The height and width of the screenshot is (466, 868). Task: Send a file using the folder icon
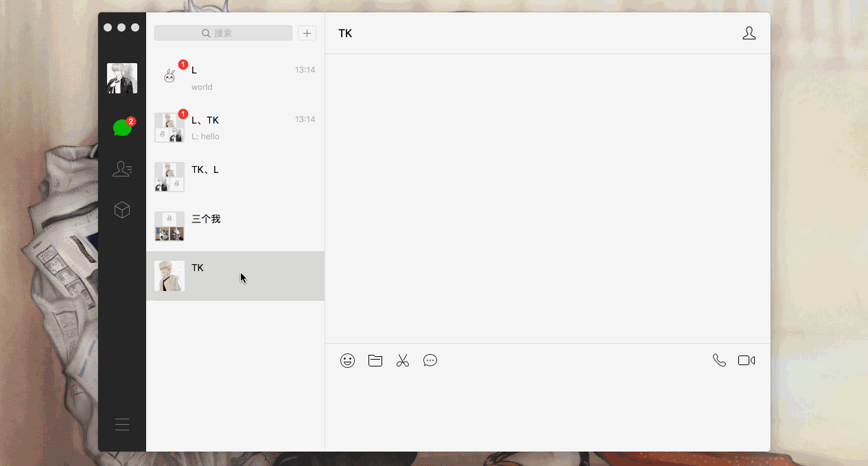click(x=375, y=360)
